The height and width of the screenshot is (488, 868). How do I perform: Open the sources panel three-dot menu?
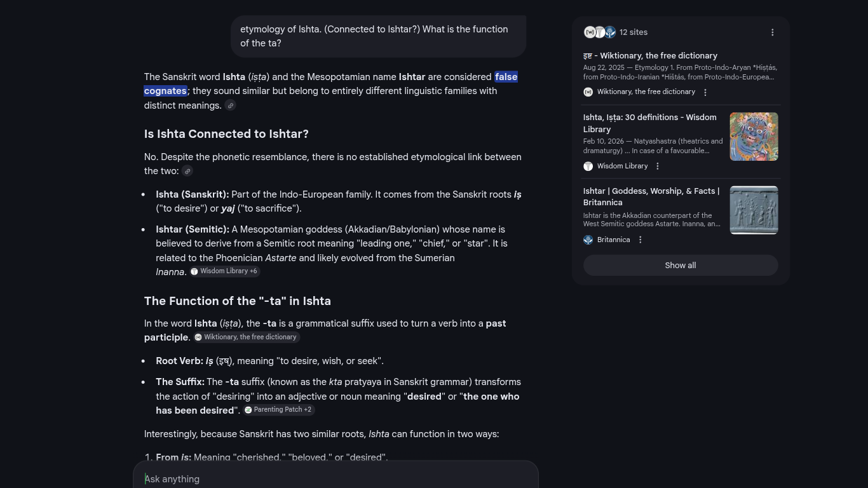pos(772,32)
